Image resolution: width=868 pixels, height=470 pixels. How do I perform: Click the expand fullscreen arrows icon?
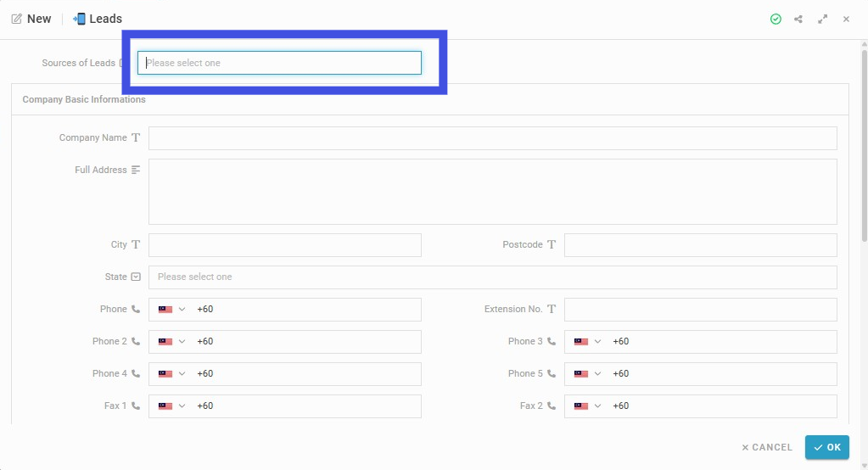823,20
